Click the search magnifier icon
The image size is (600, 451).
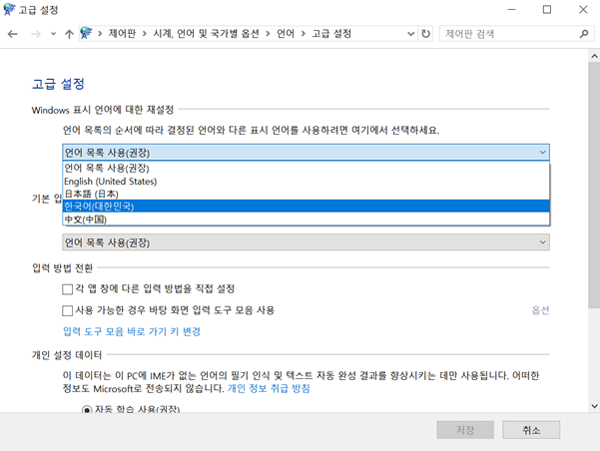coord(584,34)
